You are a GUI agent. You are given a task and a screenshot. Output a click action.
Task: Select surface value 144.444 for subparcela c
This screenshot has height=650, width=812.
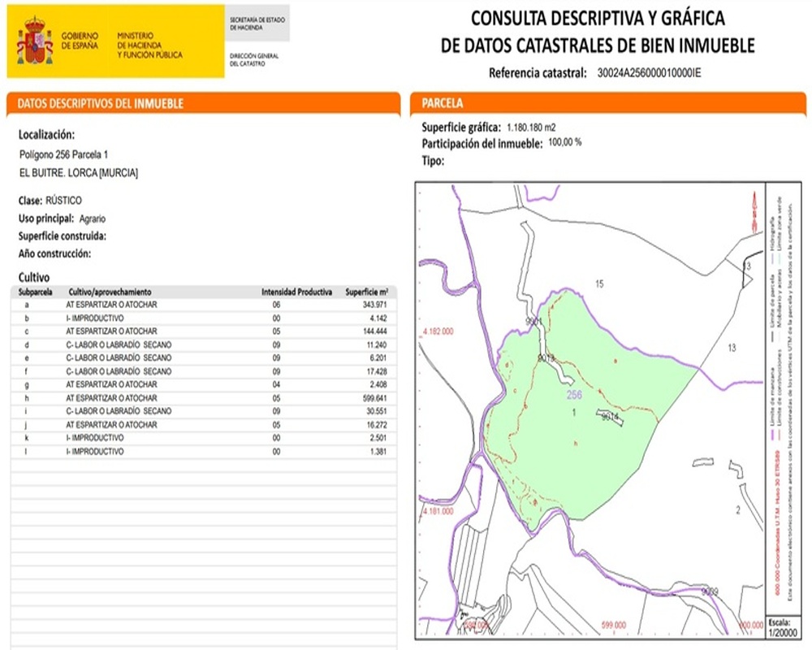(374, 331)
